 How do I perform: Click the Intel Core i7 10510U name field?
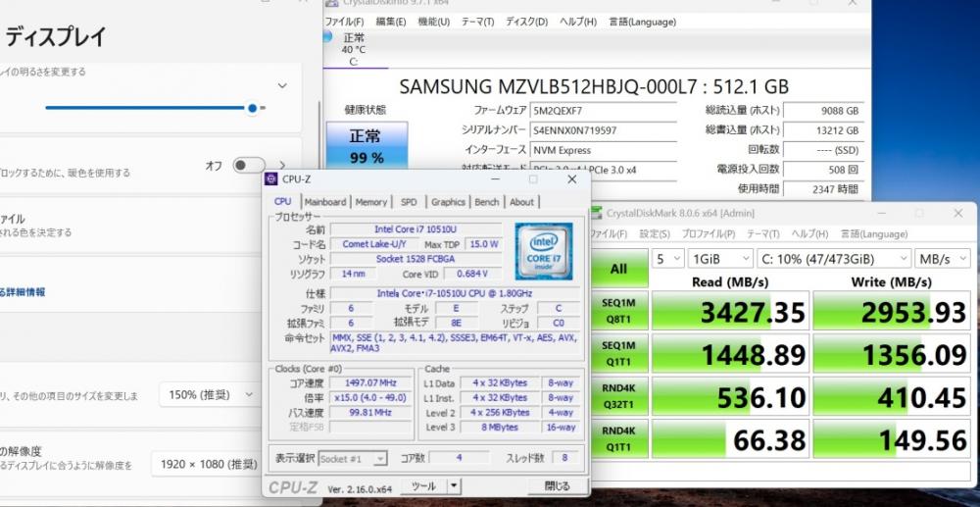[416, 228]
